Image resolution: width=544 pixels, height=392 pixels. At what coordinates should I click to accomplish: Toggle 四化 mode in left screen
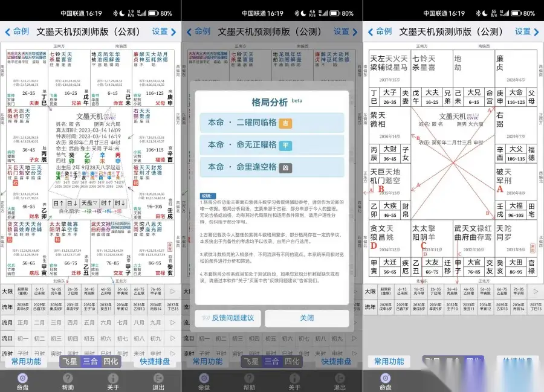(x=110, y=362)
